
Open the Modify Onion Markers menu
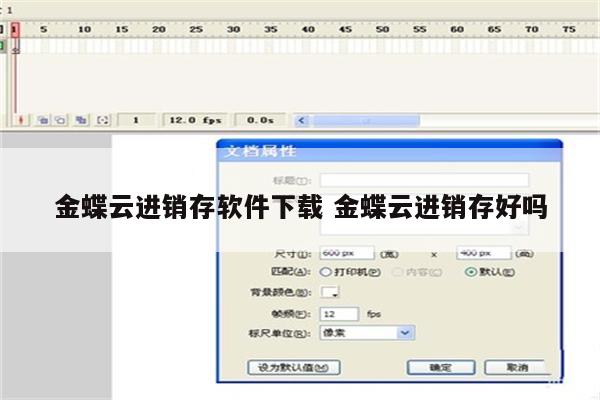[103, 120]
